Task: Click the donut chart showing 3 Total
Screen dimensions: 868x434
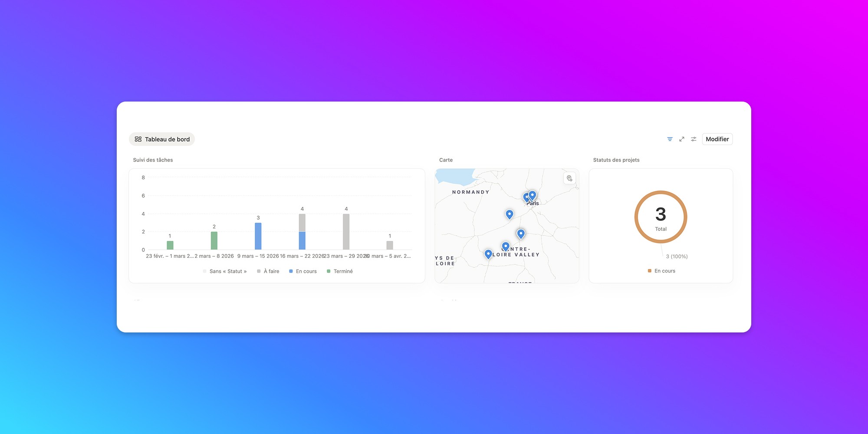Action: coord(661,216)
